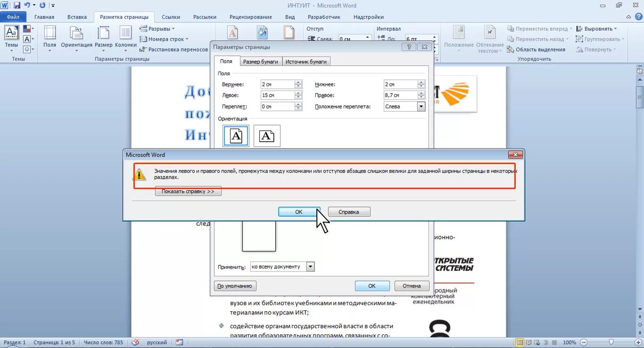This screenshot has height=348, width=644.
Task: Switch to full screen reading view
Action: click(528, 342)
